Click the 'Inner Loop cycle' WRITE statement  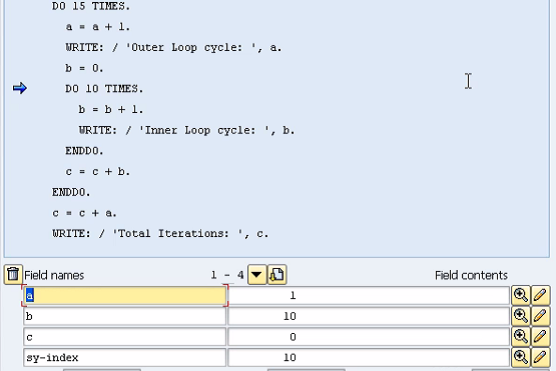[187, 130]
